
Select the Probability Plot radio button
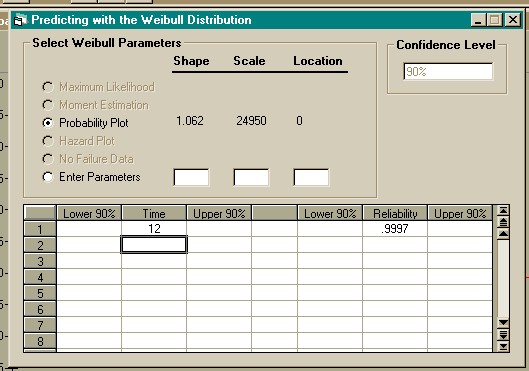tap(48, 123)
